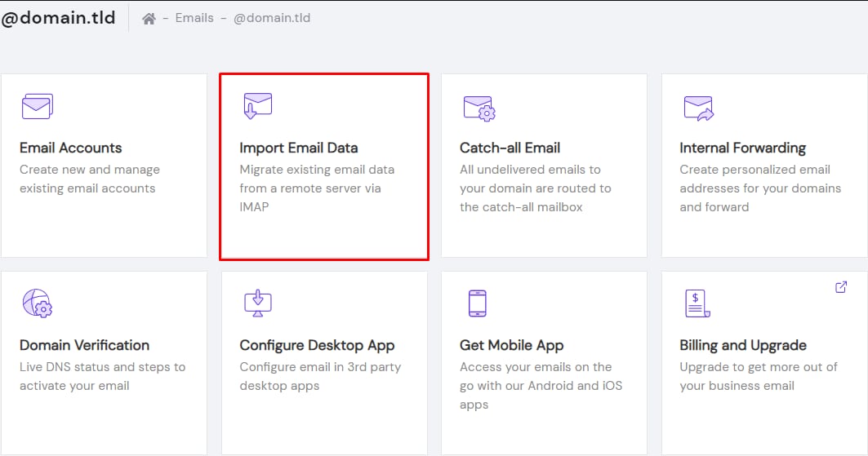Open the Emails breadcrumb link

[194, 18]
